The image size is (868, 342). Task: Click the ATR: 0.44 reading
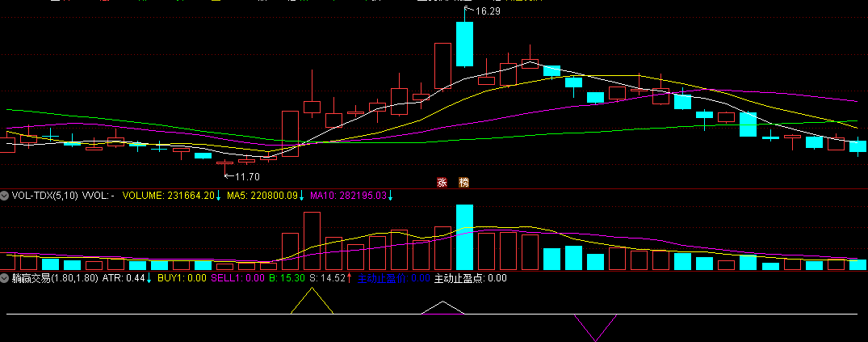click(124, 277)
